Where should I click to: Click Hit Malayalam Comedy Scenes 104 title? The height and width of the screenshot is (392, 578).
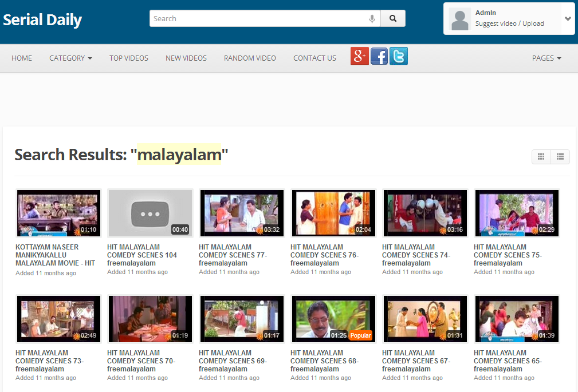pos(142,255)
